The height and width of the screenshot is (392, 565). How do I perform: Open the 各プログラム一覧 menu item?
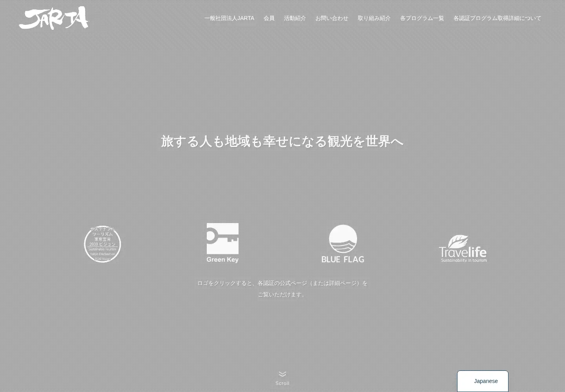(422, 18)
